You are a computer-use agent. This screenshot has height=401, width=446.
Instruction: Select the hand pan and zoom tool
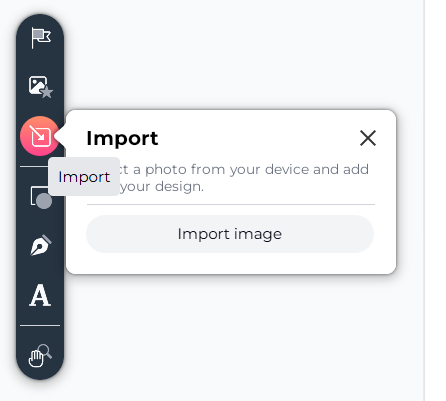(x=40, y=355)
